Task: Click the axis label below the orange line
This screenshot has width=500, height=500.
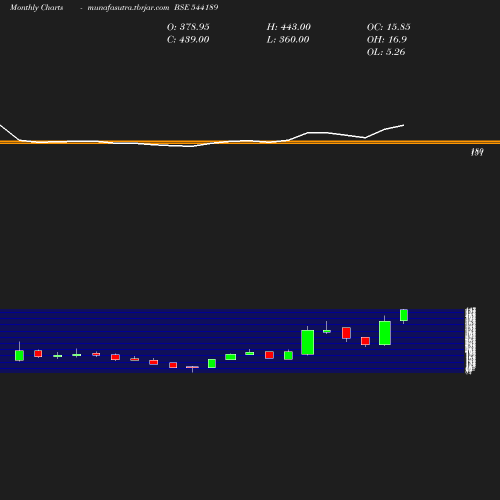Action: tap(477, 152)
